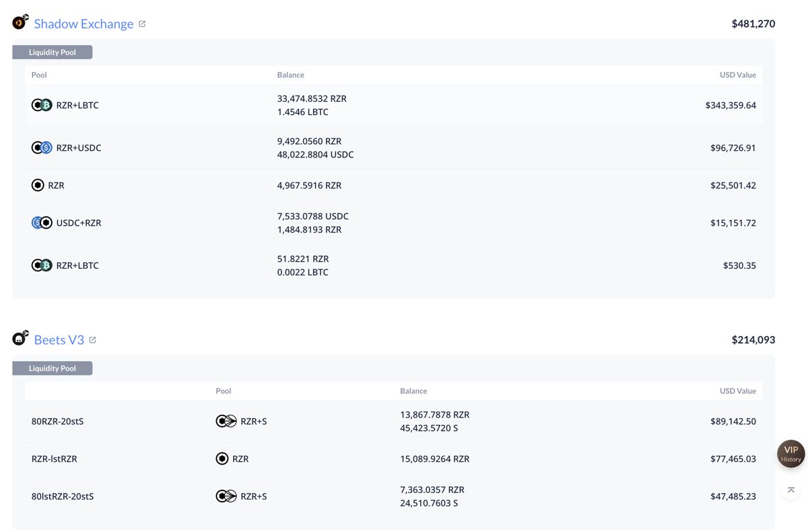This screenshot has height=532, width=808.
Task: Click the Beets V3 Balance column header
Action: 413,391
